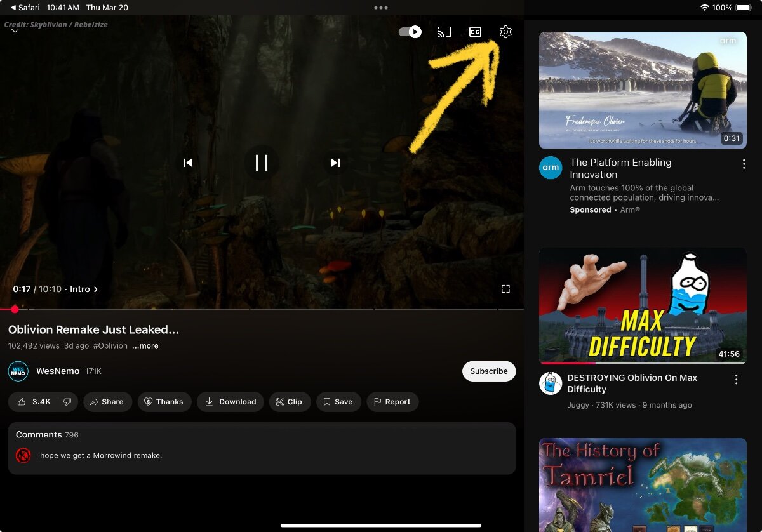762x532 pixels.
Task: Pause the video playback
Action: 262,163
